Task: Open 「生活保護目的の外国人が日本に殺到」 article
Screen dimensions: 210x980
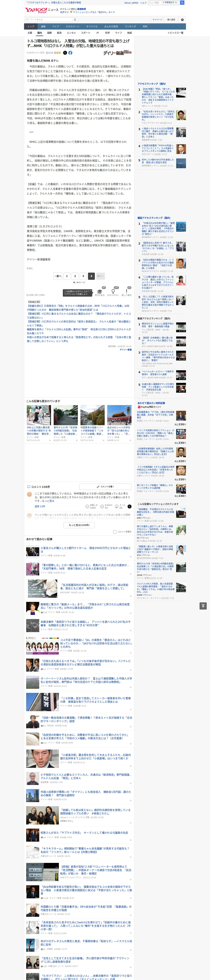Action: tap(94, 587)
